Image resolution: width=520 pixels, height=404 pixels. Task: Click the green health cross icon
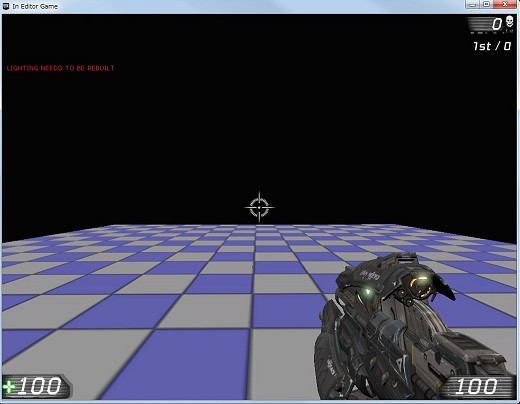(9, 387)
